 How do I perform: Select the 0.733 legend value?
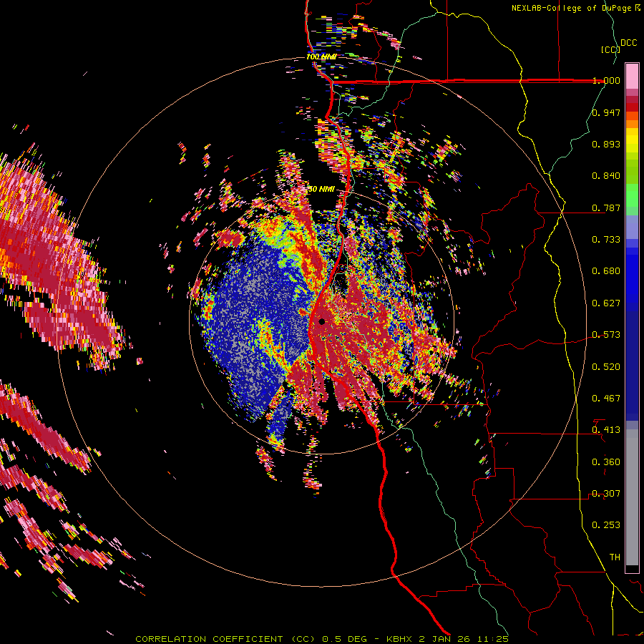pyautogui.click(x=606, y=240)
